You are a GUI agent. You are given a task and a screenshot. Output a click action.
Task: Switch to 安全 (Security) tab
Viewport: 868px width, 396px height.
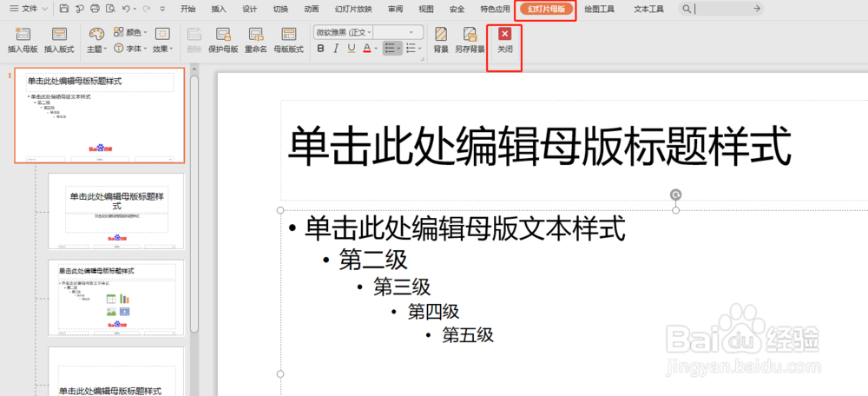(457, 9)
